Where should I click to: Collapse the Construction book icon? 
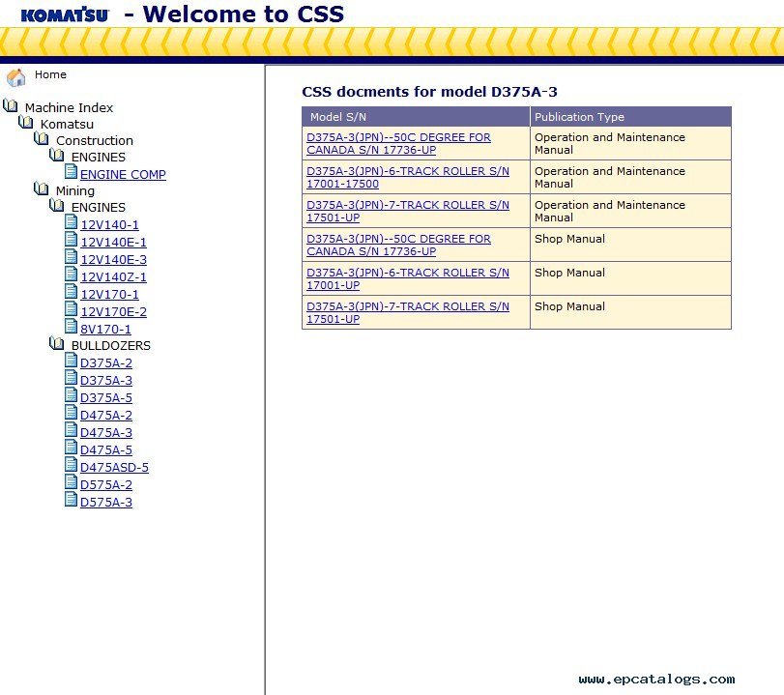click(x=42, y=138)
